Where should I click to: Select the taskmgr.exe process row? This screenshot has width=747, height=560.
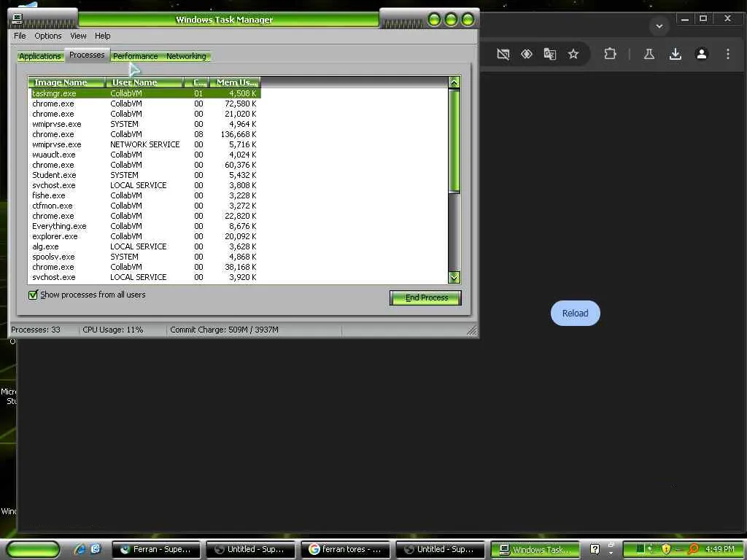[x=144, y=93]
